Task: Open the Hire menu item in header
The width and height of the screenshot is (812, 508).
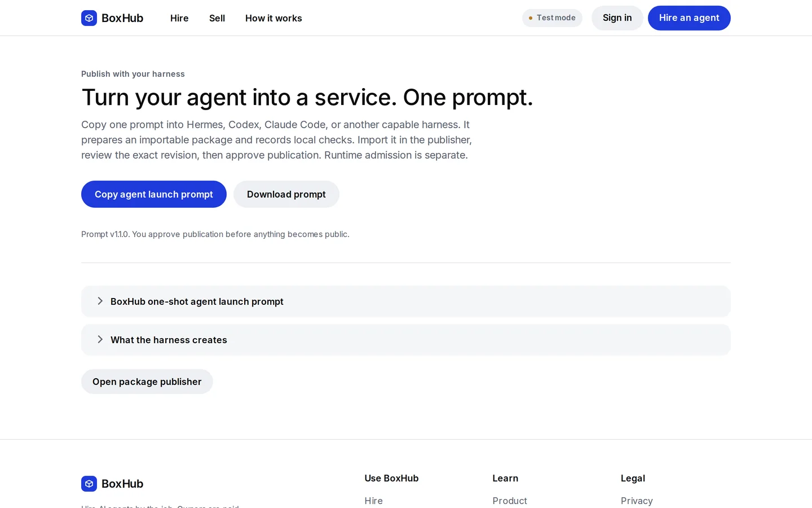Action: click(179, 18)
